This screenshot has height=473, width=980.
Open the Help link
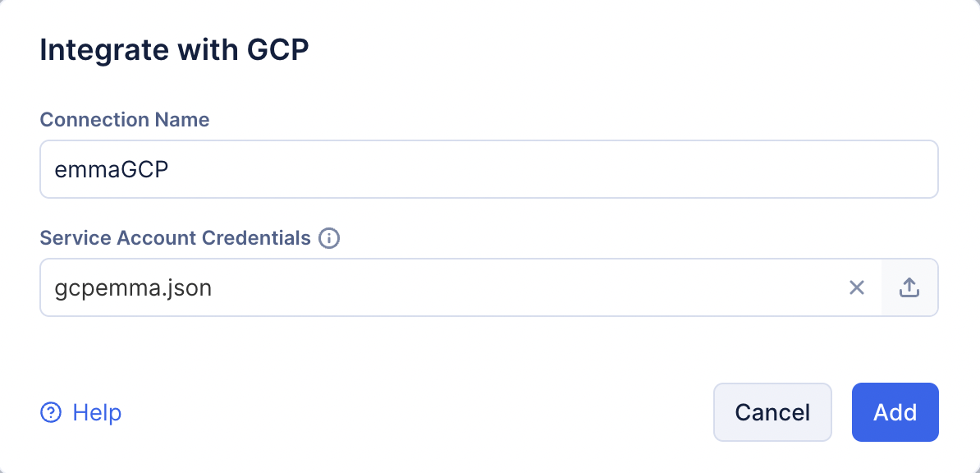point(97,412)
